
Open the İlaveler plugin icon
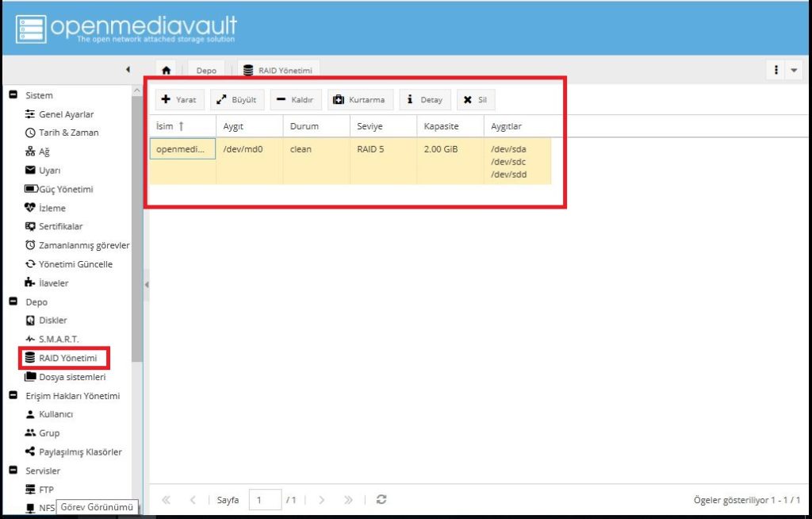click(x=30, y=283)
